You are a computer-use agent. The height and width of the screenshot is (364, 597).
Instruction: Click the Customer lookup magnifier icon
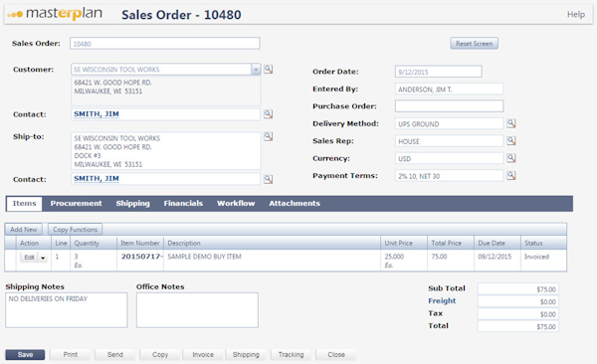tap(268, 70)
